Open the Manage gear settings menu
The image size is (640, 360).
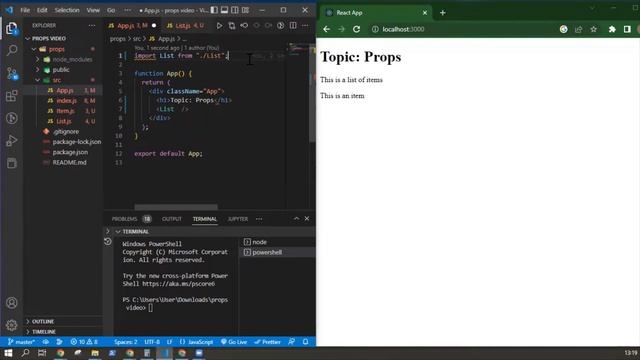[11, 325]
